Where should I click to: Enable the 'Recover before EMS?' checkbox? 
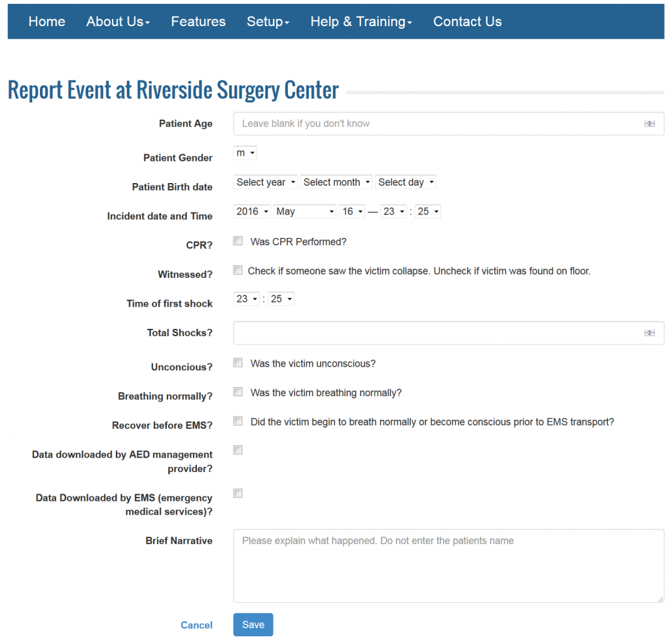pyautogui.click(x=238, y=420)
